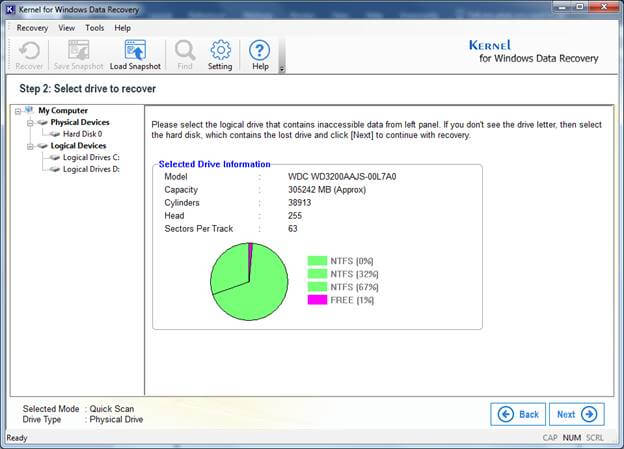This screenshot has width=624, height=449.
Task: Click the Physical Drive type text
Action: click(116, 420)
